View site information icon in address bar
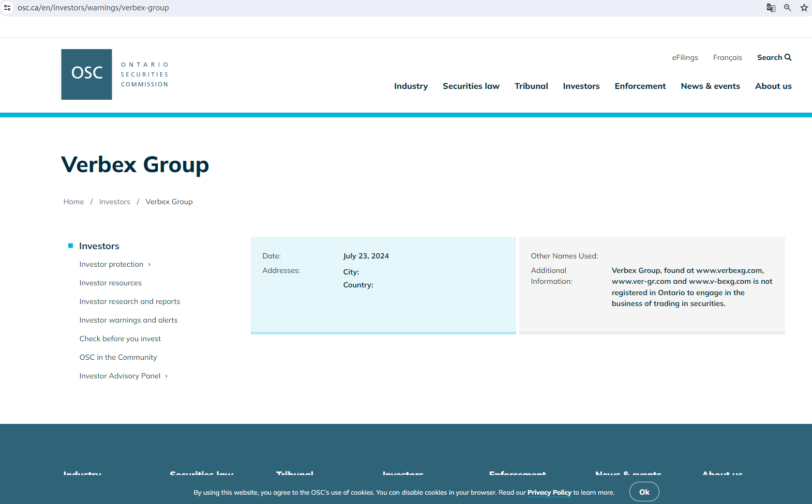 click(x=7, y=8)
